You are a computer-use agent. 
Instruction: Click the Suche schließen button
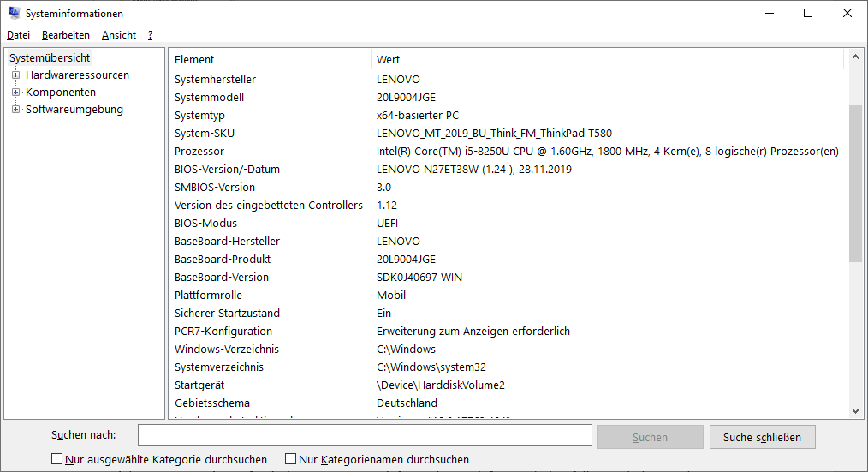pos(762,437)
